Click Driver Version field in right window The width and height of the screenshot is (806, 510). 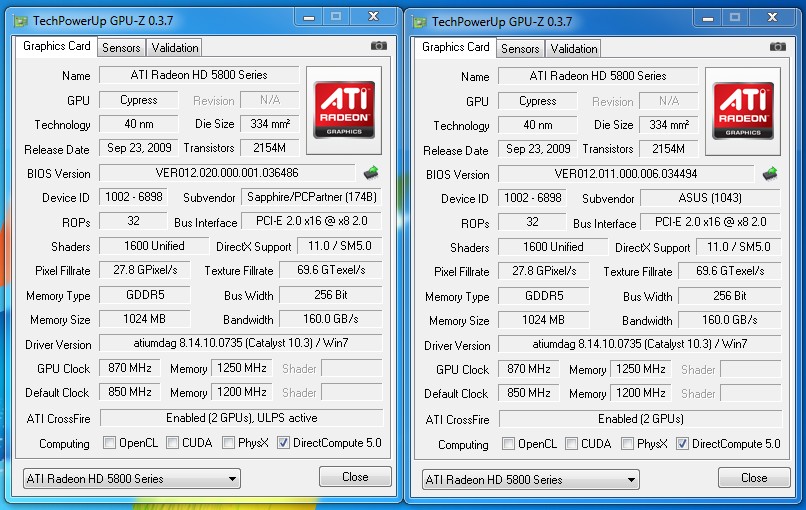tap(639, 344)
